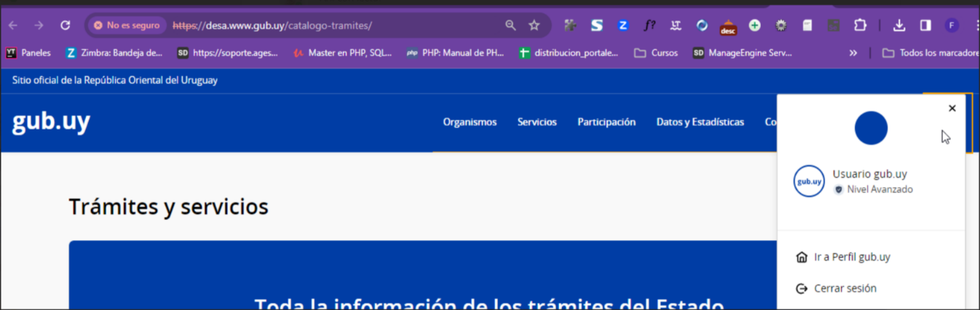980x310 pixels.
Task: Open the 'desc' extension icon
Action: (728, 27)
